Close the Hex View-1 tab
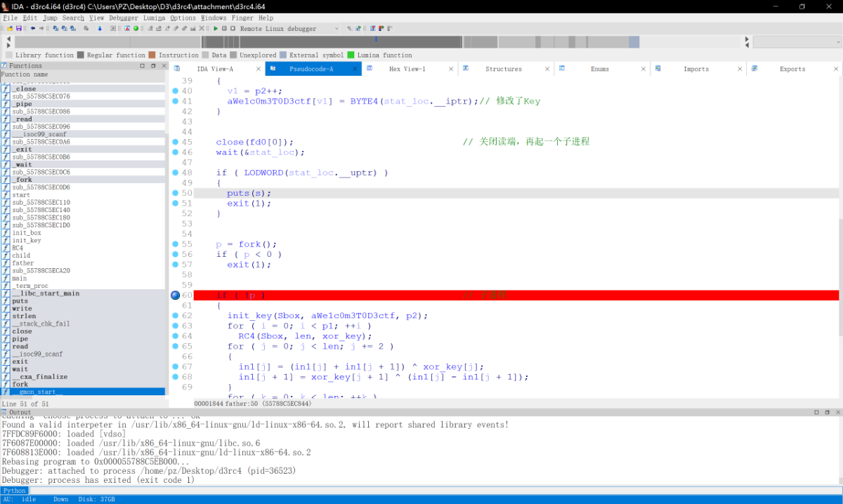Screen dimensions: 843x504 (450, 69)
